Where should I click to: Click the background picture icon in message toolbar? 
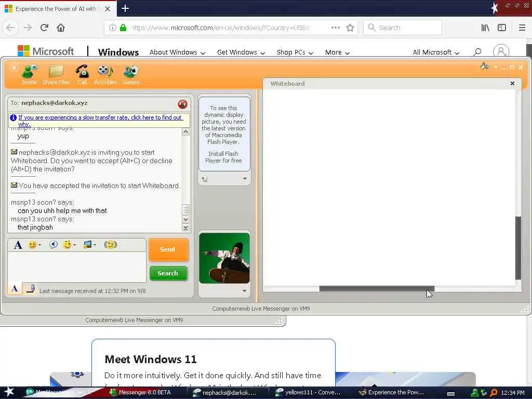[x=87, y=245]
